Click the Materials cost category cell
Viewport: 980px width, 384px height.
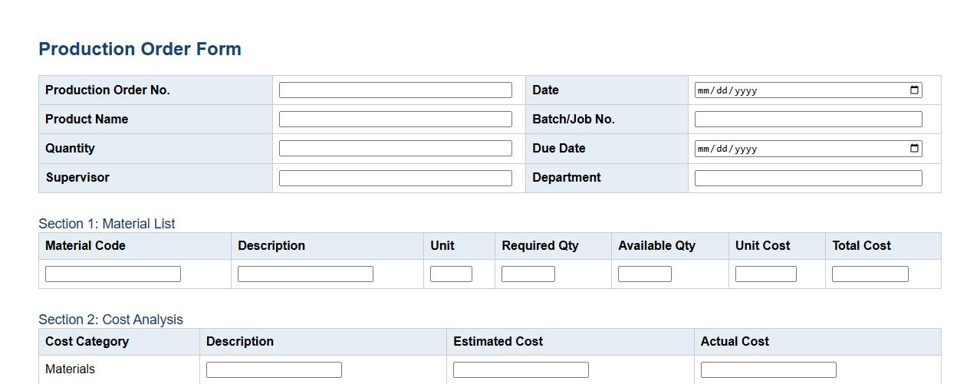[x=119, y=369]
